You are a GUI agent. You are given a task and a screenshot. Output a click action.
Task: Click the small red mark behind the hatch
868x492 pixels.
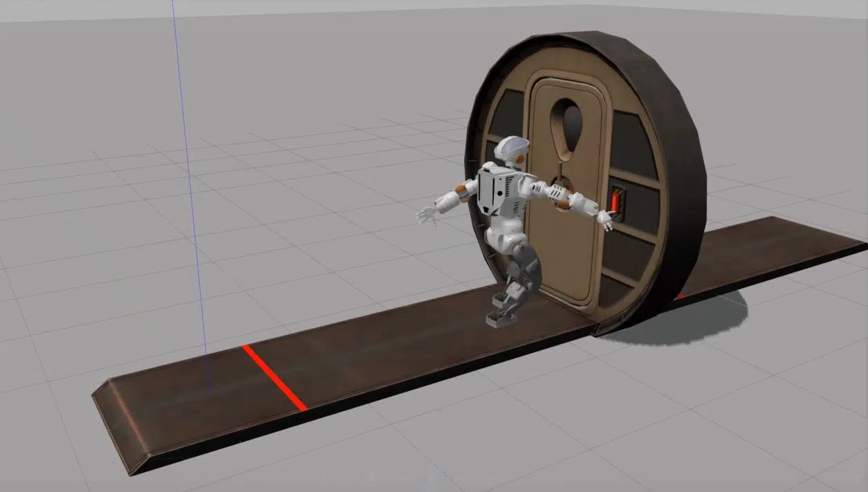681,296
